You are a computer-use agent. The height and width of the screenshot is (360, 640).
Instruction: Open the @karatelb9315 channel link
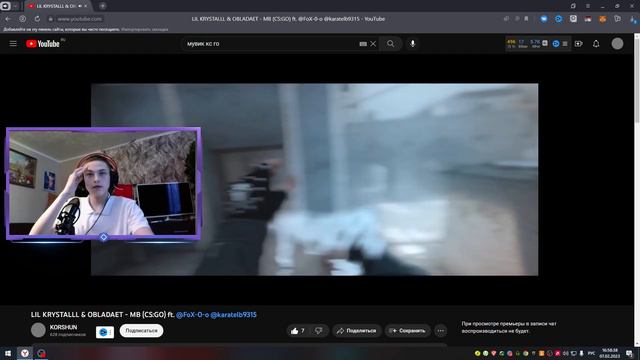point(233,315)
